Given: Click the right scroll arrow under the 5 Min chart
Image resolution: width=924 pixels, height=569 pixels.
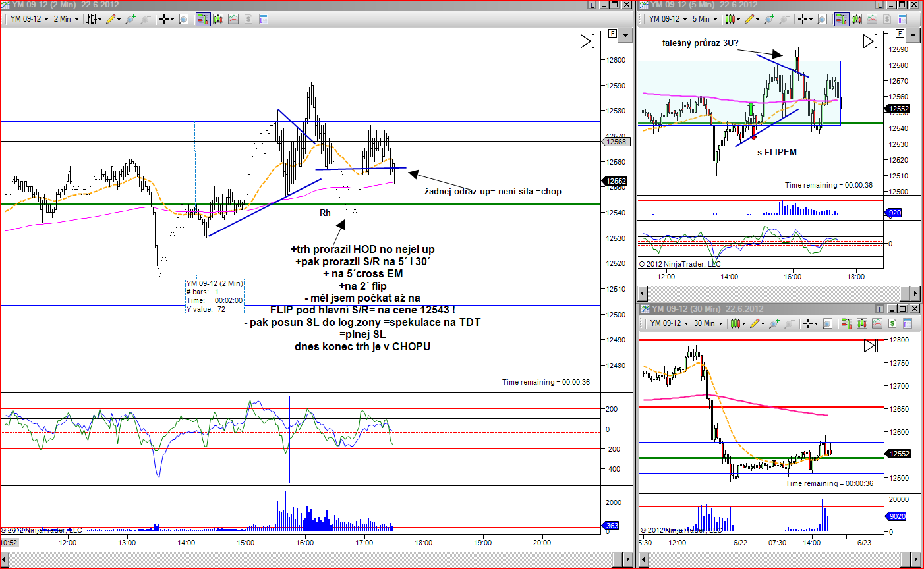Looking at the screenshot, I should click(x=915, y=293).
